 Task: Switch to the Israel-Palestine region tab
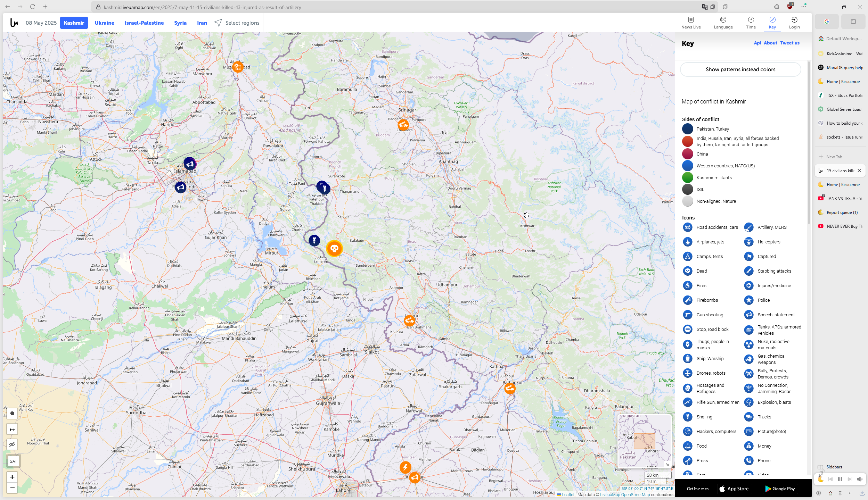pos(144,23)
